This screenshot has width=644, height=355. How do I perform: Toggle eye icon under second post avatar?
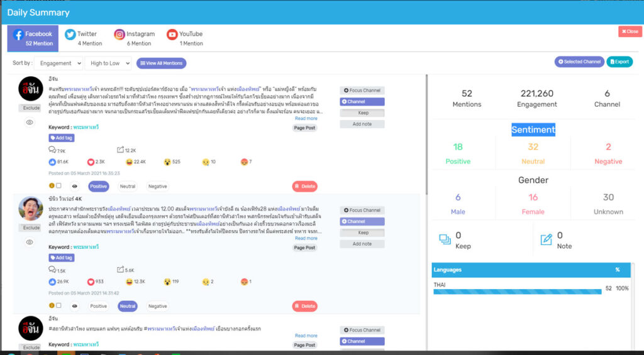tap(30, 242)
